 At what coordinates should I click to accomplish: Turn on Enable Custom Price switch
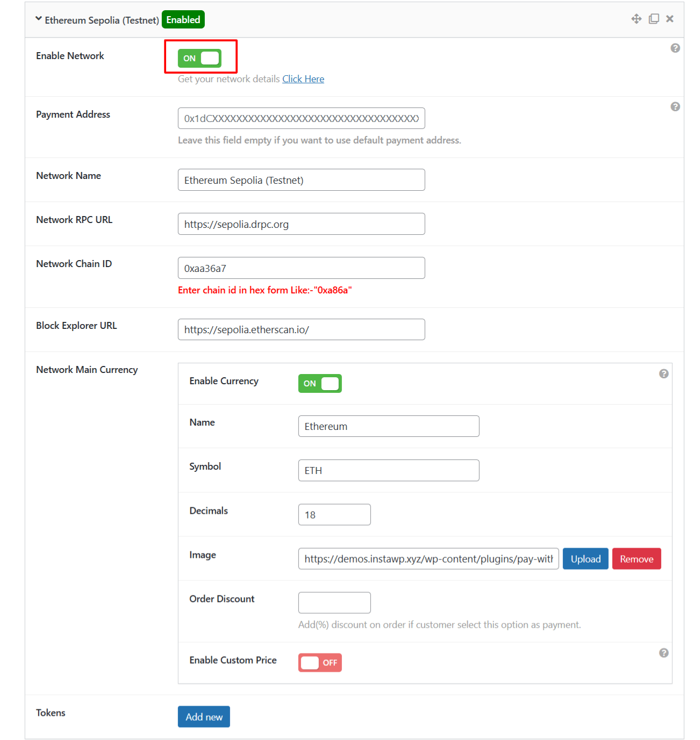coord(320,663)
